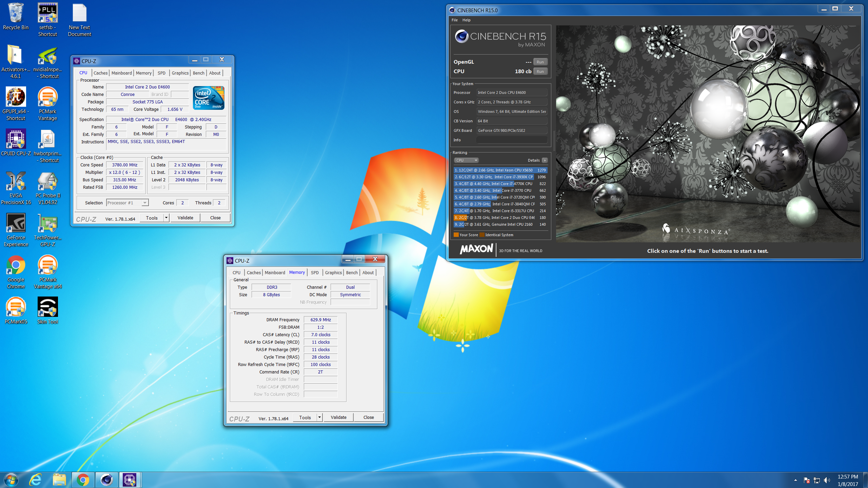Viewport: 868px width, 488px height.
Task: Open Google Chrome desktop icon
Action: [x=16, y=272]
